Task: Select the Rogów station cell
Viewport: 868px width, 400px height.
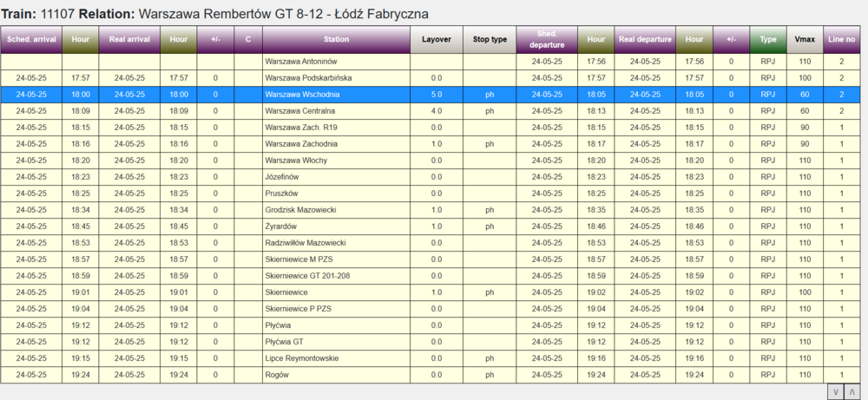Action: pyautogui.click(x=337, y=375)
